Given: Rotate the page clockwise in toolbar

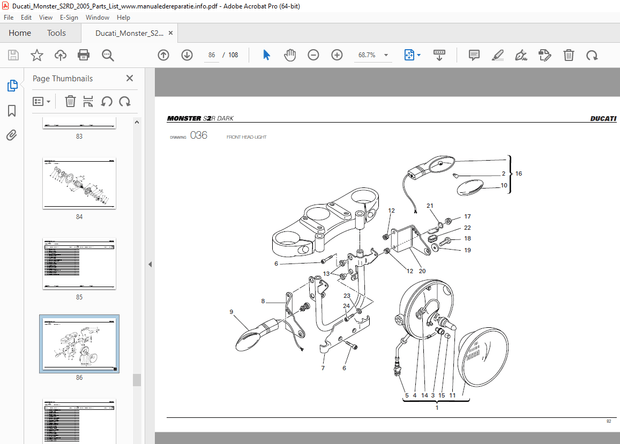Looking at the screenshot, I should tap(592, 55).
